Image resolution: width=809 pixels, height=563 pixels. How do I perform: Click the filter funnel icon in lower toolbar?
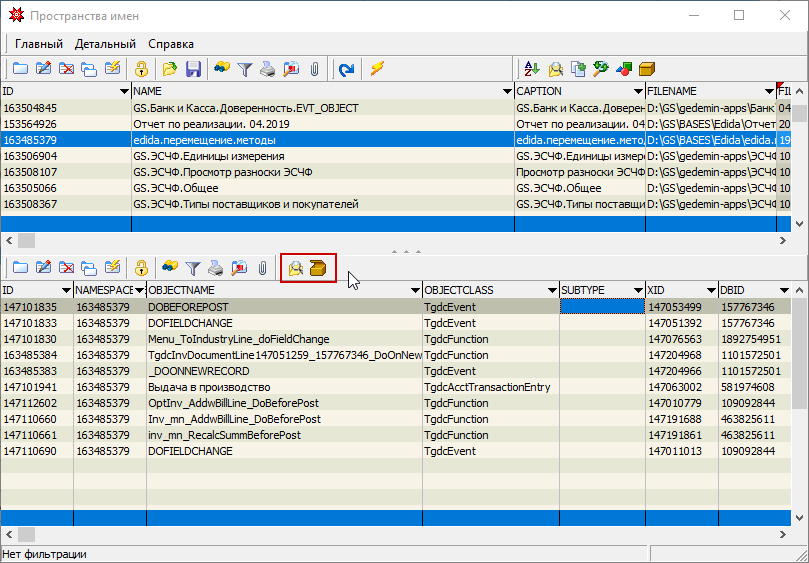pyautogui.click(x=193, y=268)
